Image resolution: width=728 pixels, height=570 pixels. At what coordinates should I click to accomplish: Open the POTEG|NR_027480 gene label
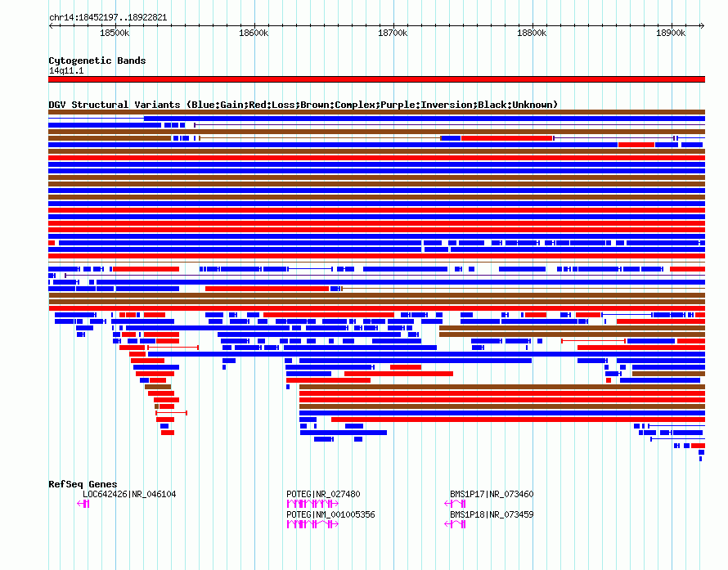pyautogui.click(x=323, y=494)
